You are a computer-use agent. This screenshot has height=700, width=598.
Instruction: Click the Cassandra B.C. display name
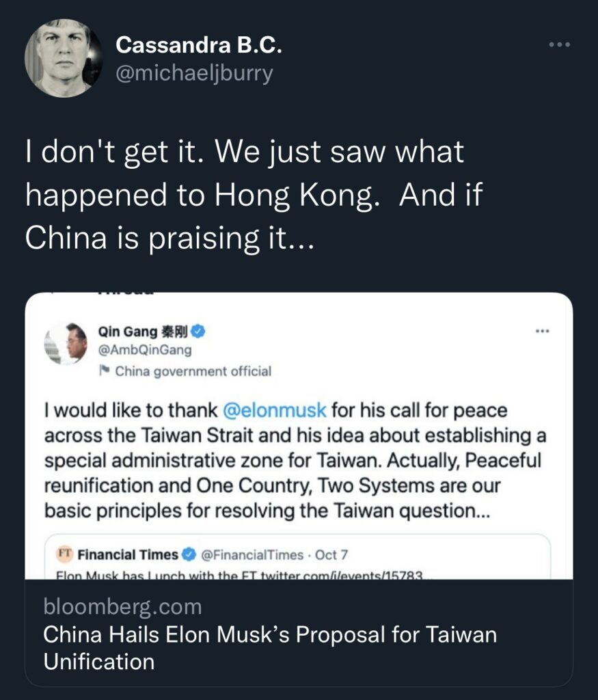pyautogui.click(x=199, y=46)
